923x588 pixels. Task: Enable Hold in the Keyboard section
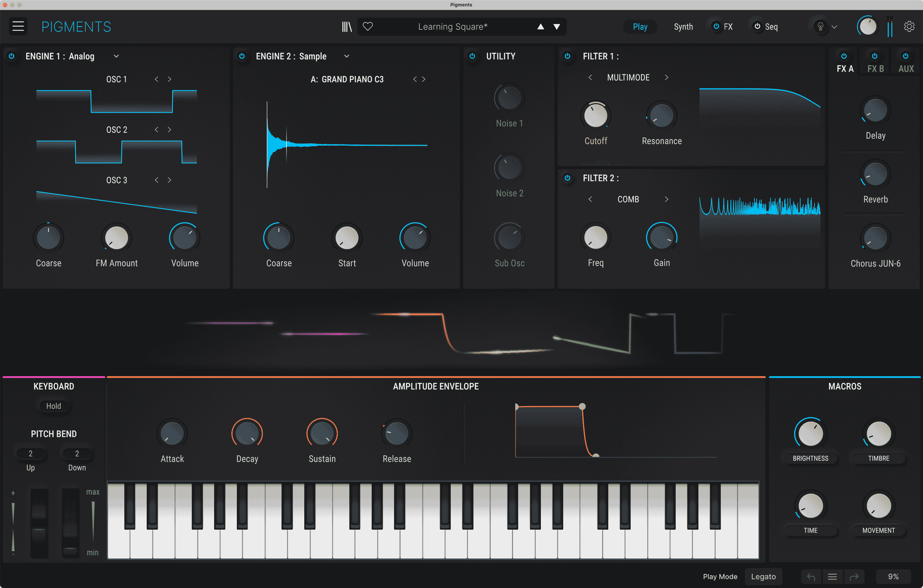54,406
